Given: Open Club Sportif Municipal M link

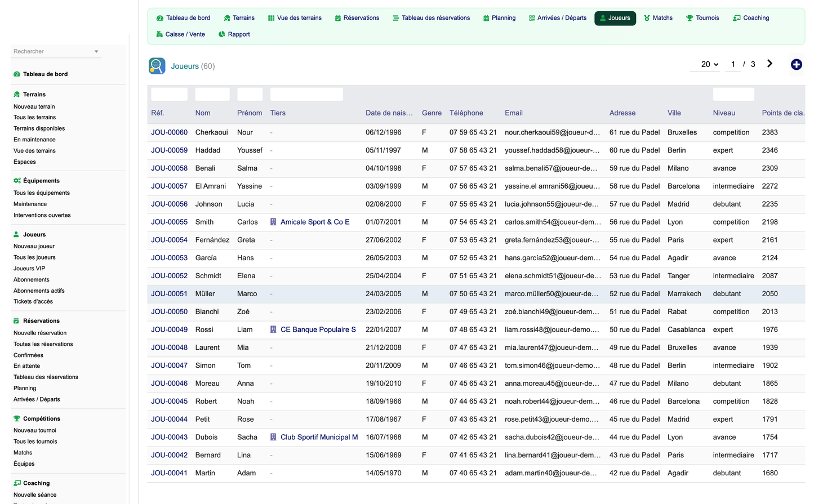Looking at the screenshot, I should coord(319,437).
